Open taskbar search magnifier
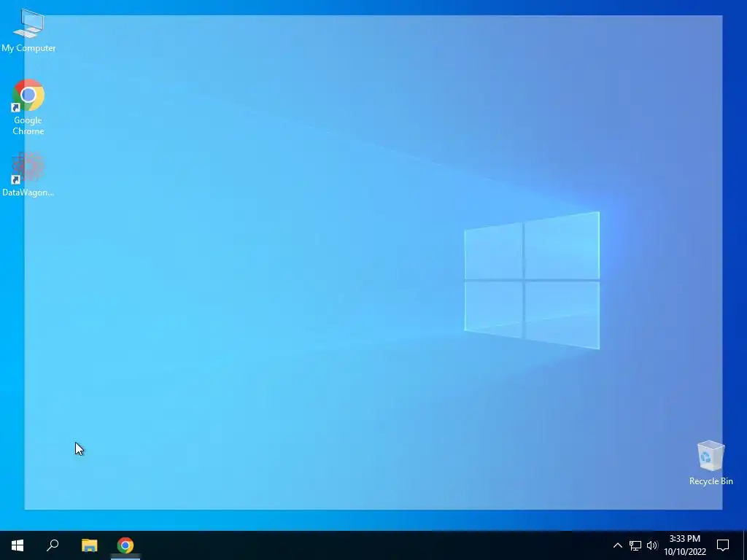This screenshot has height=560, width=747. (53, 545)
